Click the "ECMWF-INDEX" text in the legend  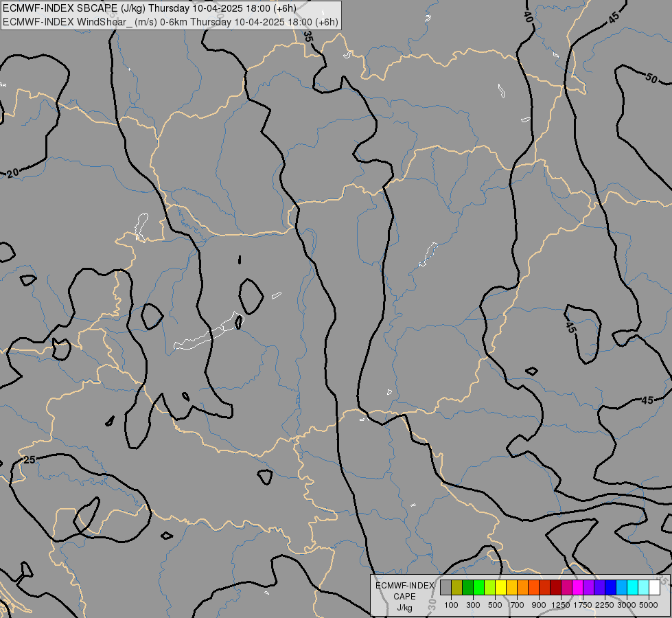click(404, 586)
